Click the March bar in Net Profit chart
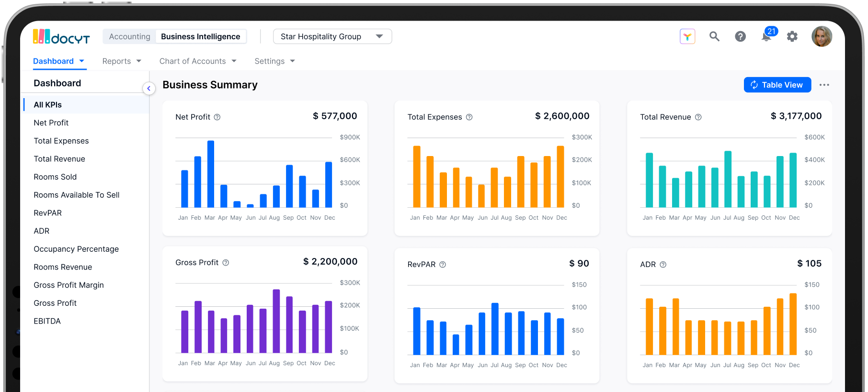This screenshot has height=392, width=868. pos(210,174)
